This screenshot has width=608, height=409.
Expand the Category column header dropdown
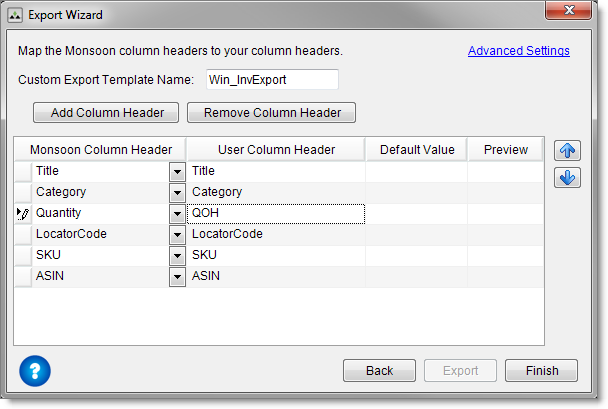coord(177,192)
